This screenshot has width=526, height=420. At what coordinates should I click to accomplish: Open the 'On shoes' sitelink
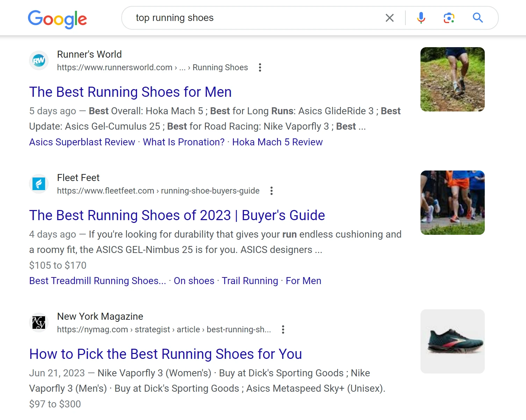[x=194, y=281]
